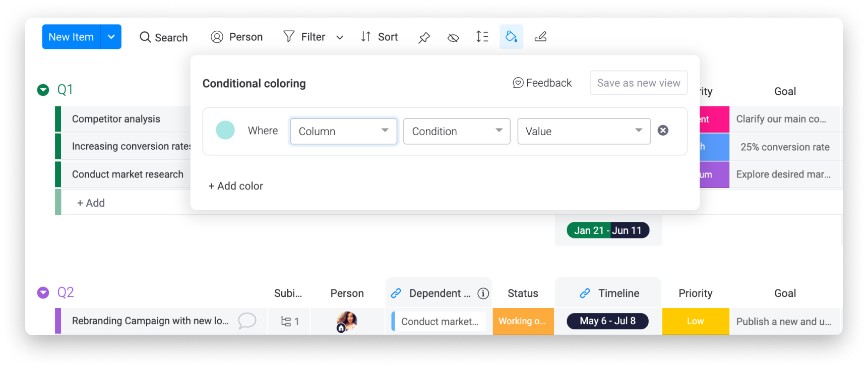Click the person avatar in Q2 row
This screenshot has height=368, width=868.
point(347,321)
